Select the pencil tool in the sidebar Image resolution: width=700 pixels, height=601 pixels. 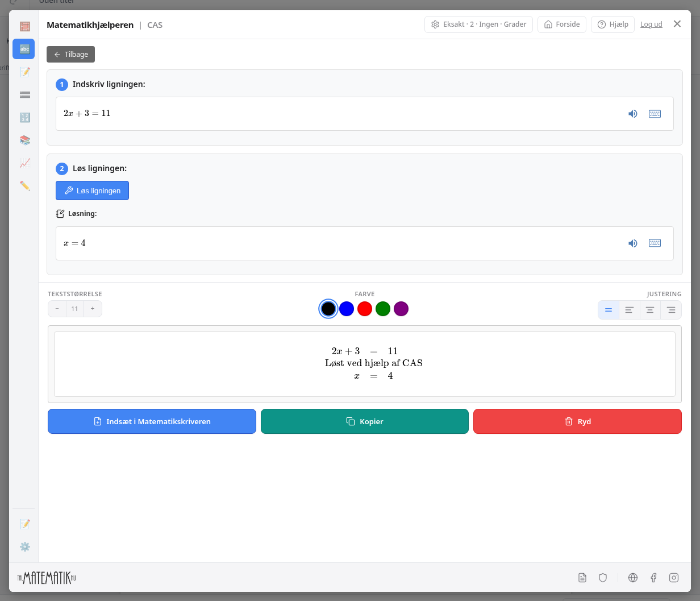(24, 185)
